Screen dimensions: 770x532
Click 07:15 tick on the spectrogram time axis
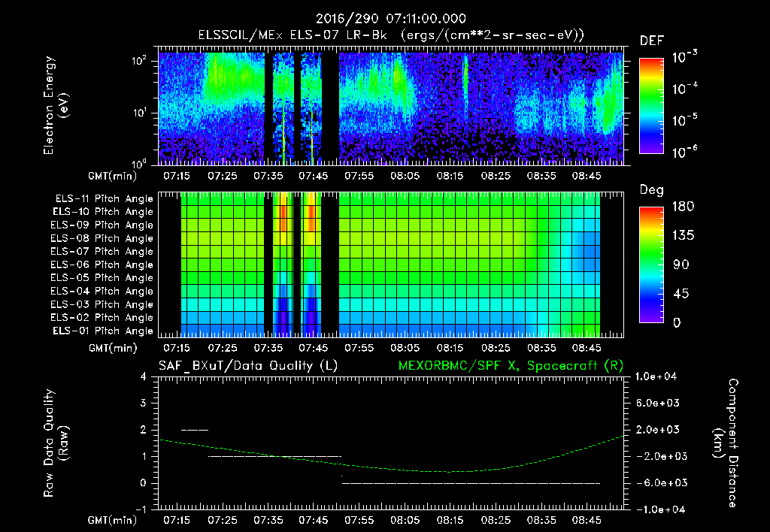pos(176,176)
